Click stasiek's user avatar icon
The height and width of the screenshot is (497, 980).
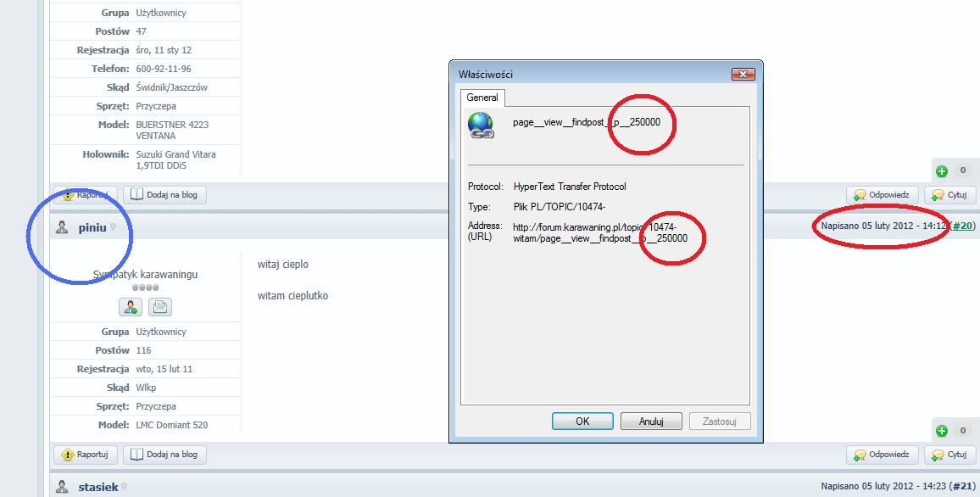(x=62, y=487)
